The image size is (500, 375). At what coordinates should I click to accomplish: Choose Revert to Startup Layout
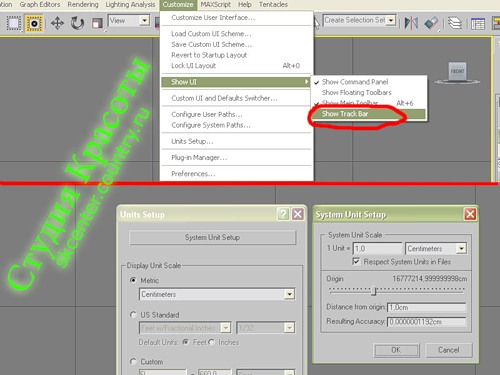point(237,55)
